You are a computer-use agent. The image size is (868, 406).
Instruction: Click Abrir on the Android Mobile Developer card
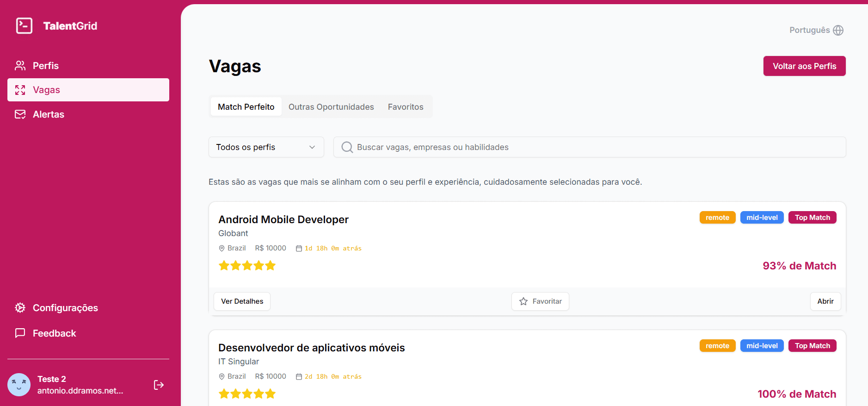[825, 301]
